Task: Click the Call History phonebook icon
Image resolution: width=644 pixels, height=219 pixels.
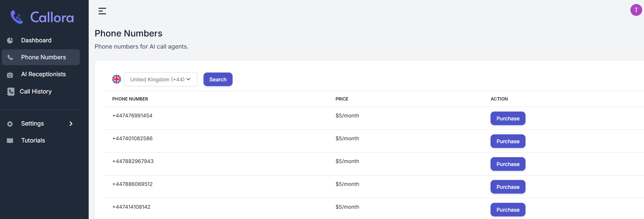Action: [11, 92]
